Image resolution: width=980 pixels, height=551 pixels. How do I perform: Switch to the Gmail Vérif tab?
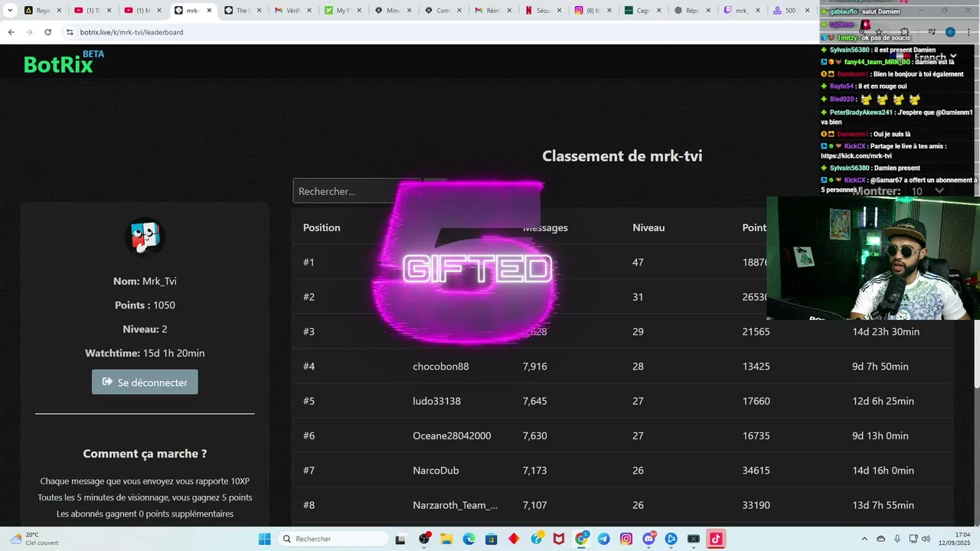pyautogui.click(x=292, y=11)
